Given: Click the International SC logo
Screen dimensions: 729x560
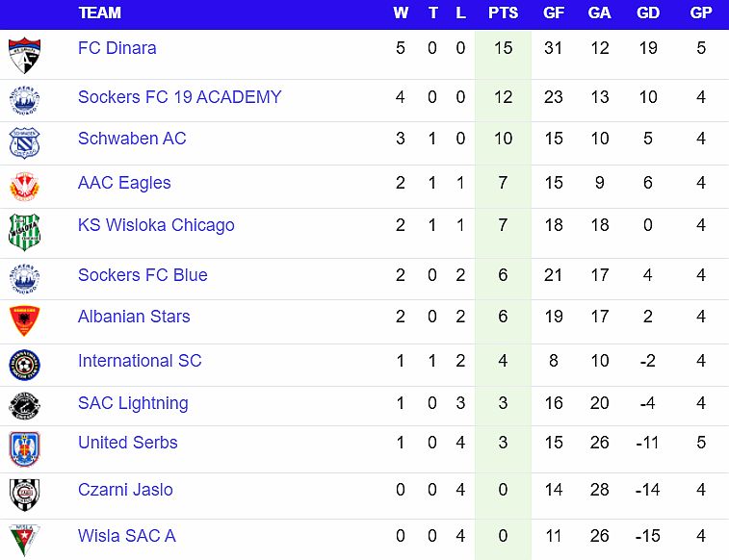Looking at the screenshot, I should [x=23, y=365].
